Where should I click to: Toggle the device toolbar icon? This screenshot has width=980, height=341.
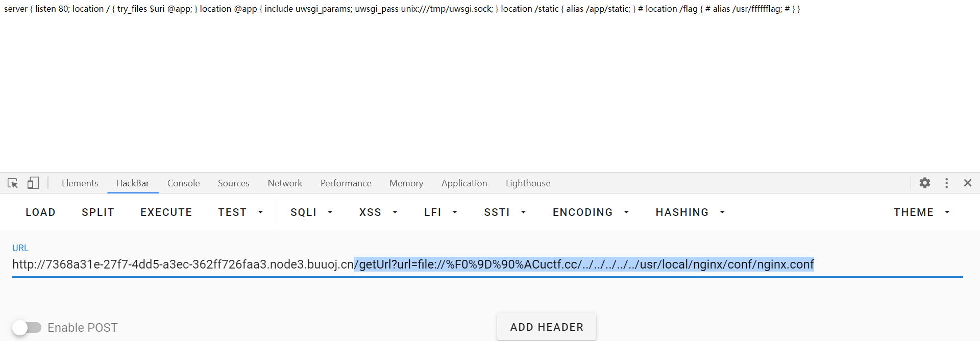(33, 183)
